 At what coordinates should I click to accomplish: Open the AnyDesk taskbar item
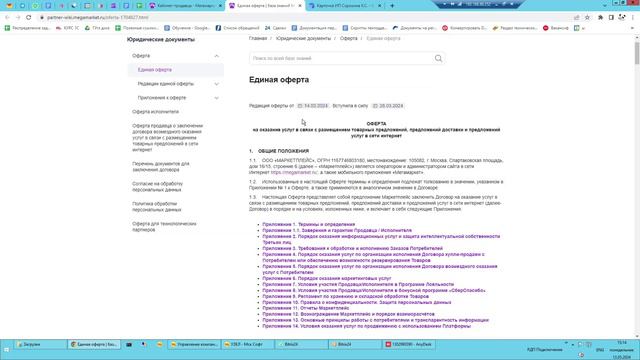click(x=409, y=344)
